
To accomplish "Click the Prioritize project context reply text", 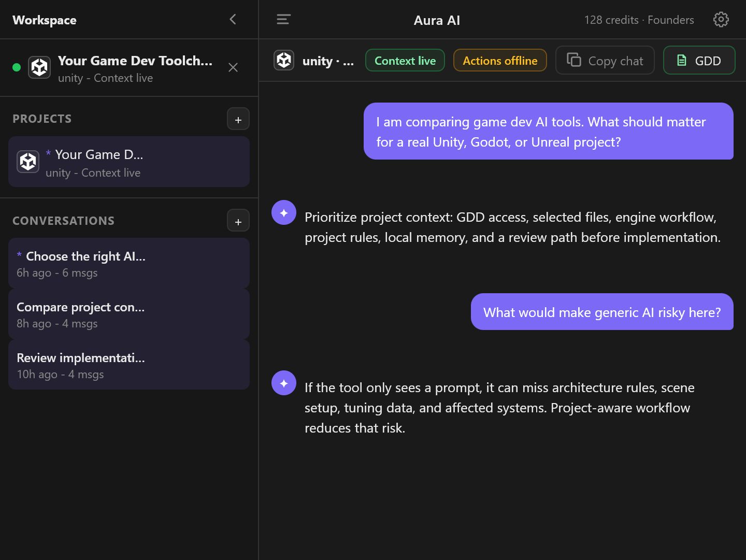I will (x=512, y=227).
